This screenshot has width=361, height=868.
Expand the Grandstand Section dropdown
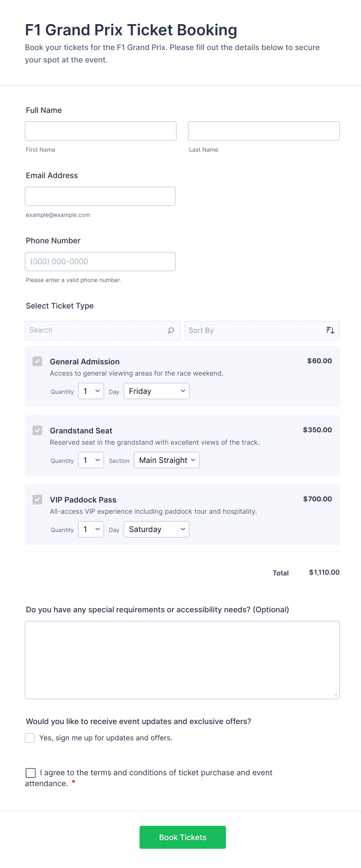(x=167, y=460)
